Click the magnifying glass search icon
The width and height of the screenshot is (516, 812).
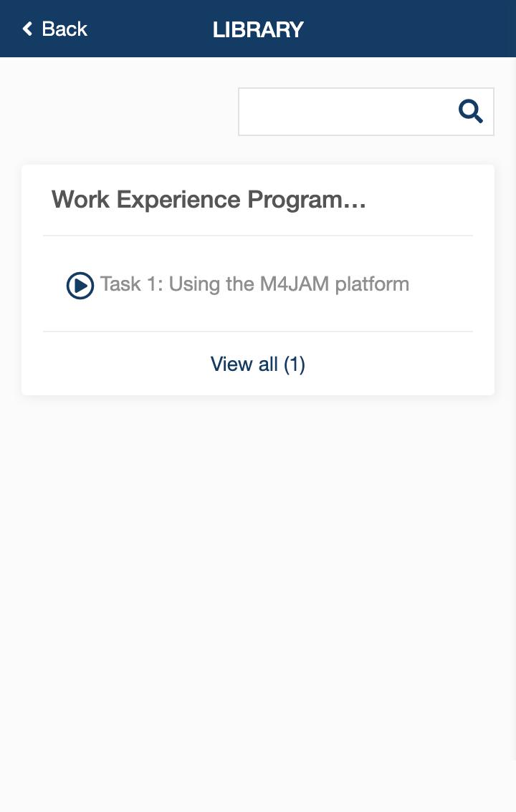pos(471,112)
